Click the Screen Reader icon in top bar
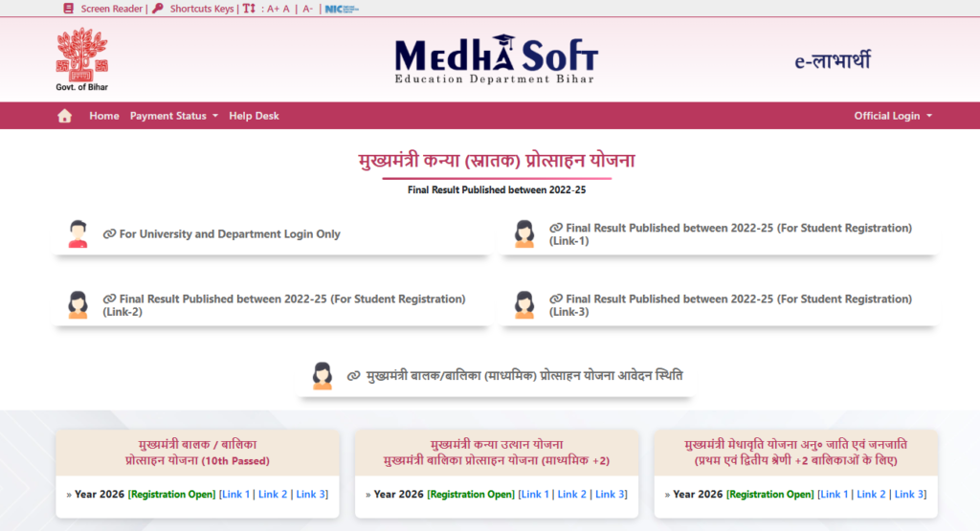Screen dimensions: 980x531 (x=69, y=9)
